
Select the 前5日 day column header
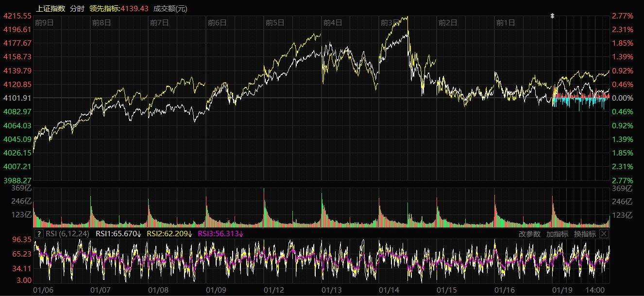coord(275,22)
